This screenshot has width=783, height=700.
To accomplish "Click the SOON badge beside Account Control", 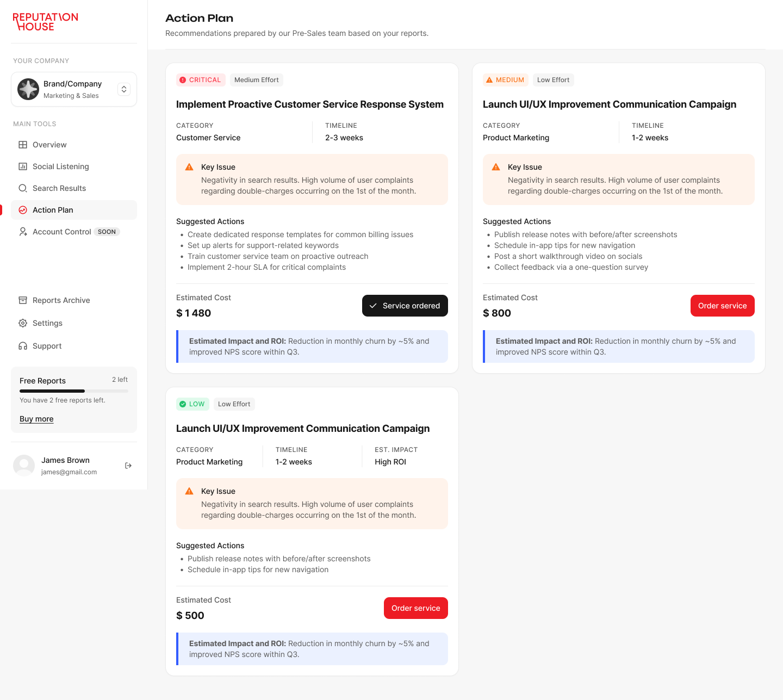I will (107, 232).
